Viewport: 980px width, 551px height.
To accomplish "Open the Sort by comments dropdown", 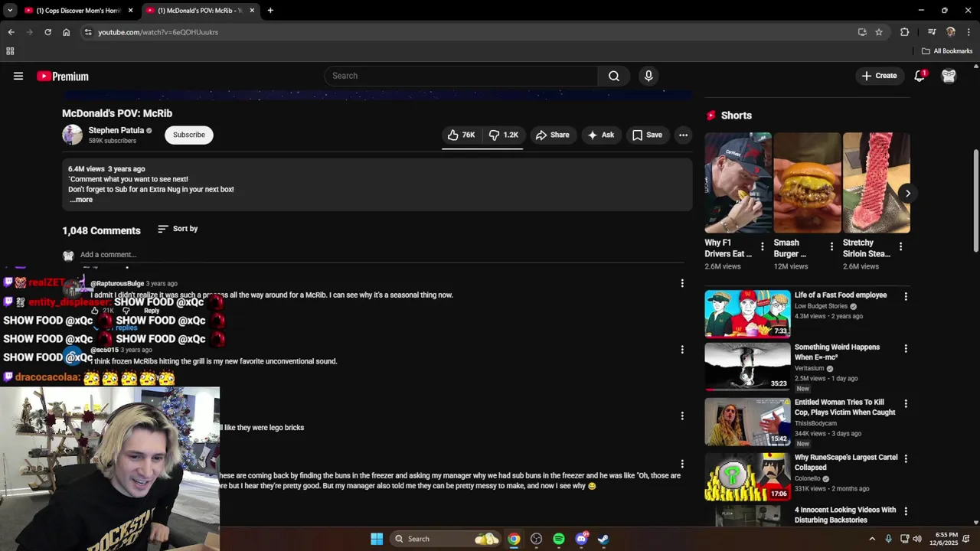I will click(x=178, y=229).
